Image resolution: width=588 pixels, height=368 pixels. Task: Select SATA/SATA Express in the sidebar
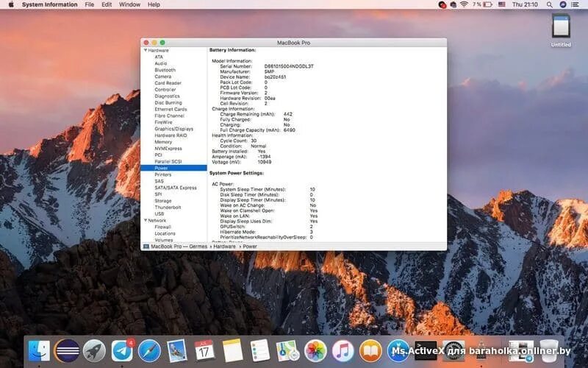(176, 188)
